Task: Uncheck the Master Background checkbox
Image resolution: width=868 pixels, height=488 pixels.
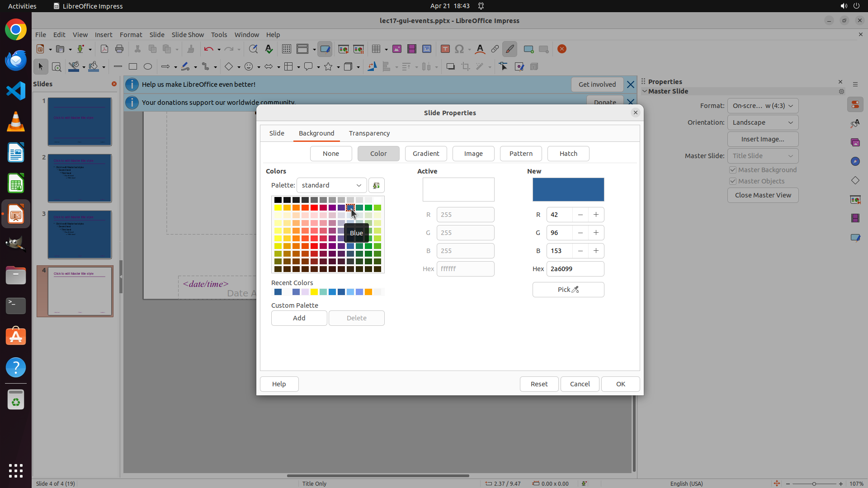Action: (733, 170)
